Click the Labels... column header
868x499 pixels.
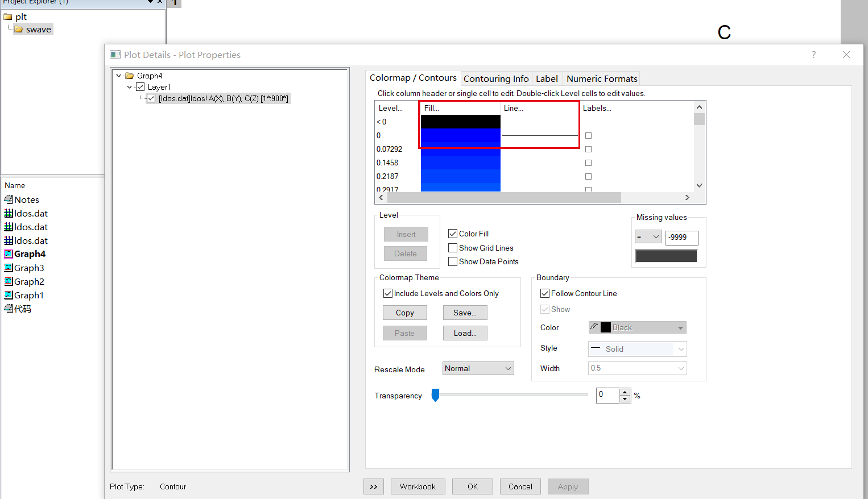click(x=597, y=108)
